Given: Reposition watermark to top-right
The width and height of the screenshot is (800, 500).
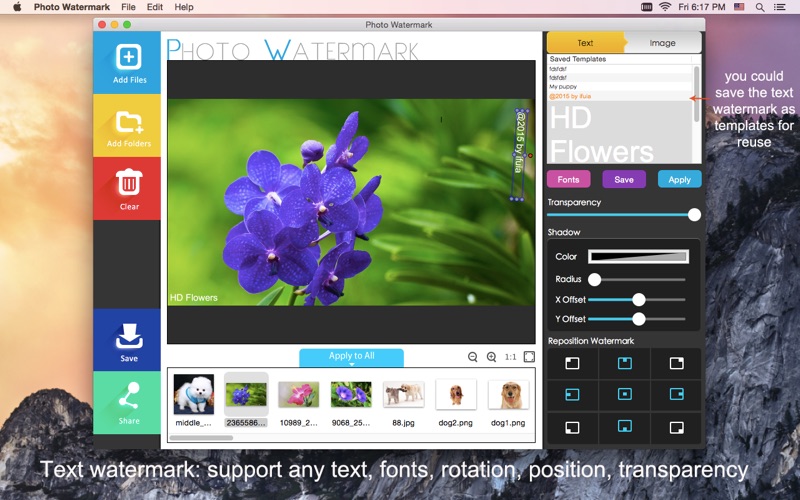Looking at the screenshot, I should (x=677, y=363).
